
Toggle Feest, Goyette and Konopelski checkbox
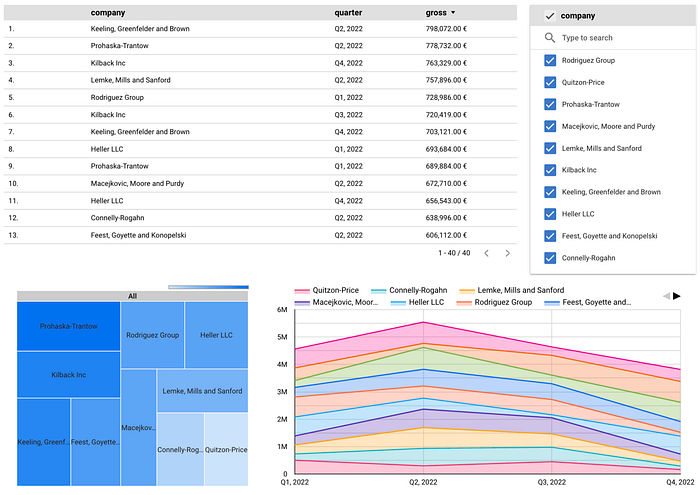click(550, 236)
